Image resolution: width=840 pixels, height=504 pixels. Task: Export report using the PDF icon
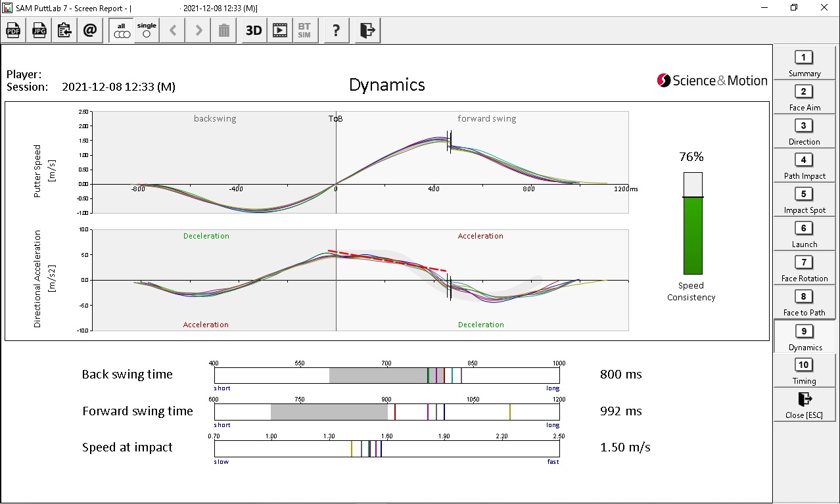coord(14,30)
